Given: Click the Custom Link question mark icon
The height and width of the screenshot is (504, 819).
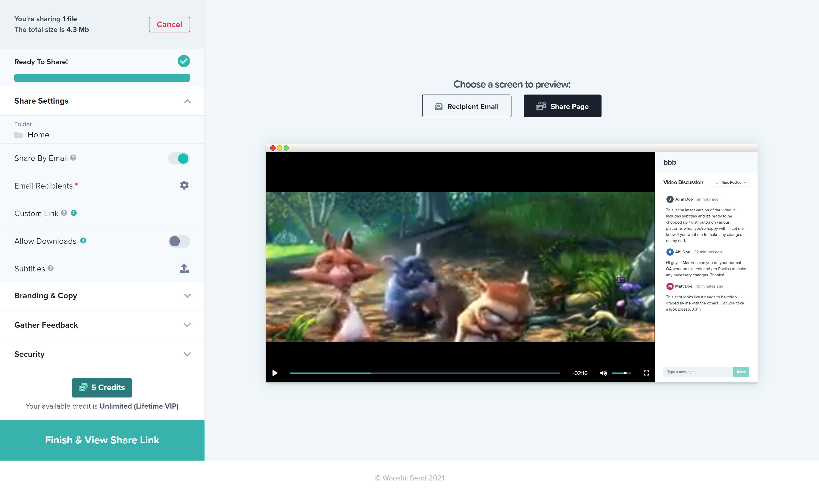Looking at the screenshot, I should pyautogui.click(x=64, y=213).
